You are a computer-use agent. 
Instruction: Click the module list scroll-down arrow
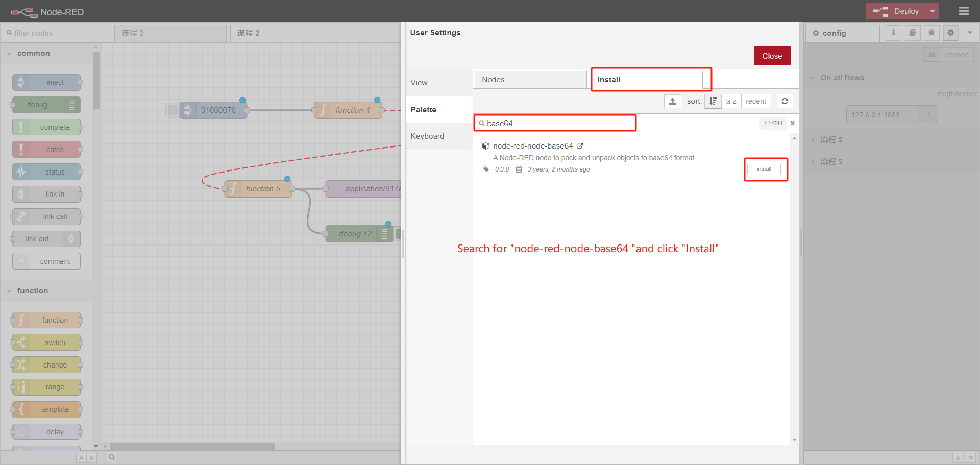click(x=794, y=440)
